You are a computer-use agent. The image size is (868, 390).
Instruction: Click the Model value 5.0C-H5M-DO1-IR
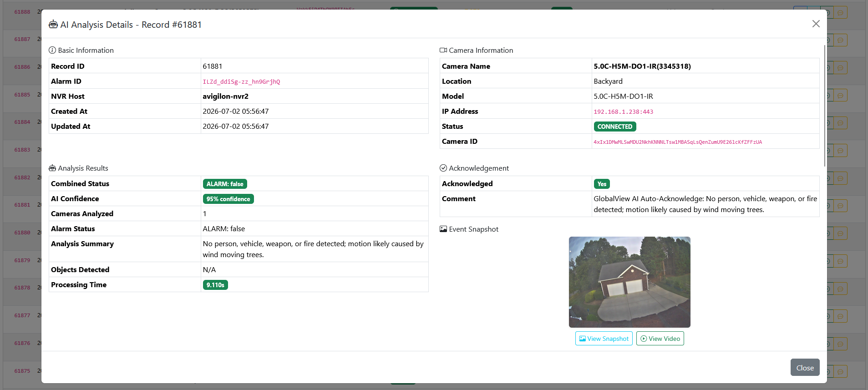point(623,96)
